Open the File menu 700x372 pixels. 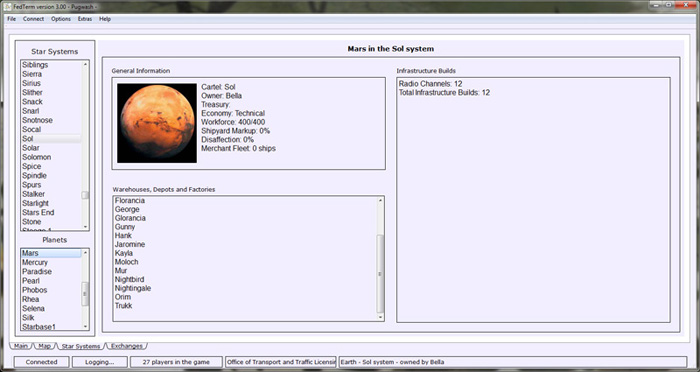12,19
